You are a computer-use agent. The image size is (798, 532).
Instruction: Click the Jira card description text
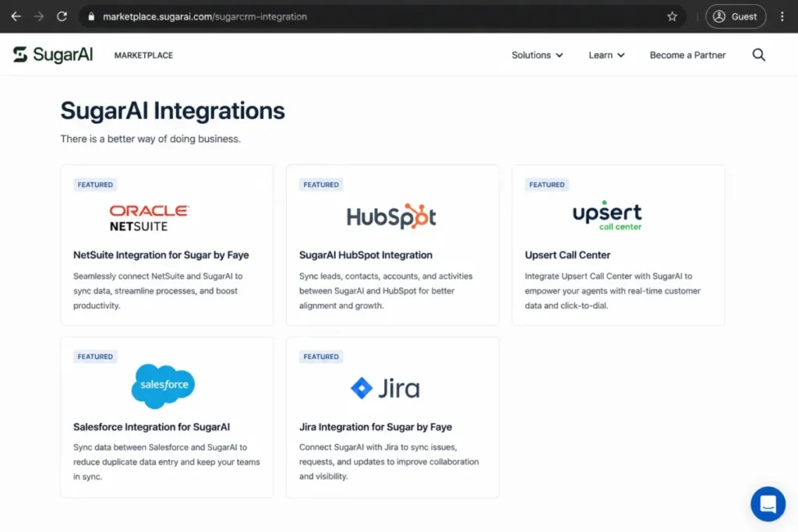click(389, 462)
